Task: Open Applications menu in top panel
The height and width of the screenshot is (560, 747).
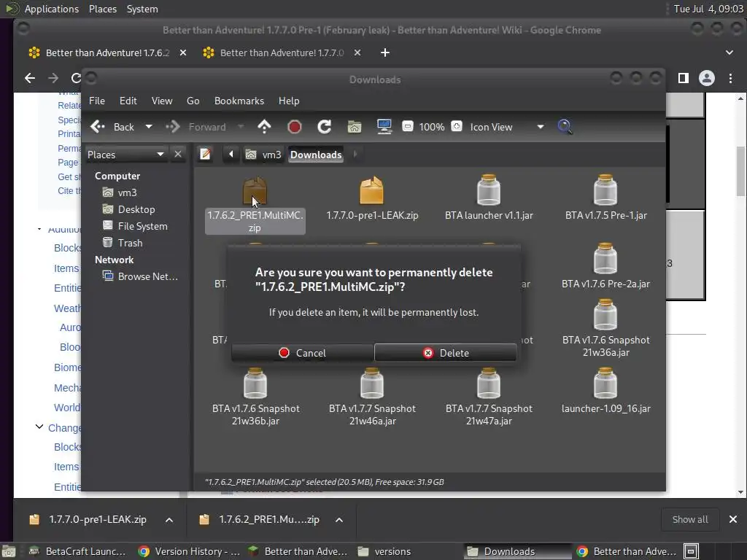Action: point(52,9)
